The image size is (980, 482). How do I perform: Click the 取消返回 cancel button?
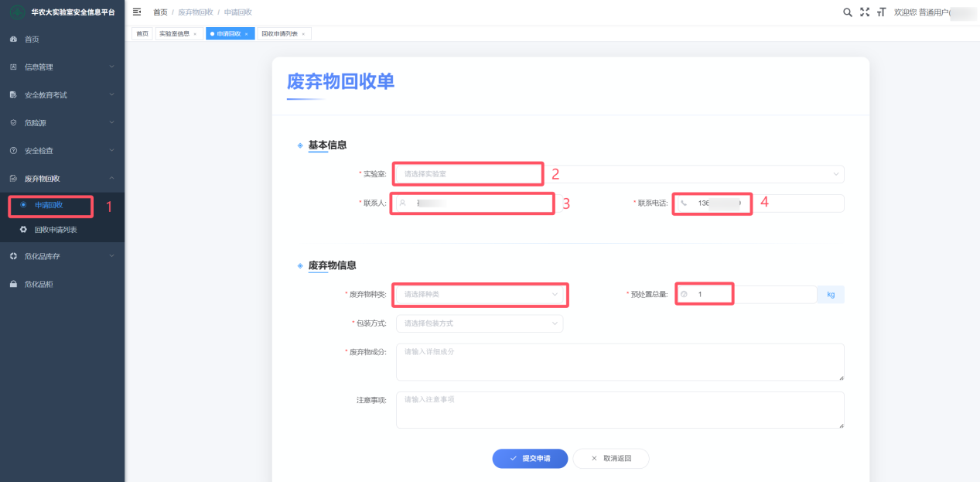[x=611, y=458]
